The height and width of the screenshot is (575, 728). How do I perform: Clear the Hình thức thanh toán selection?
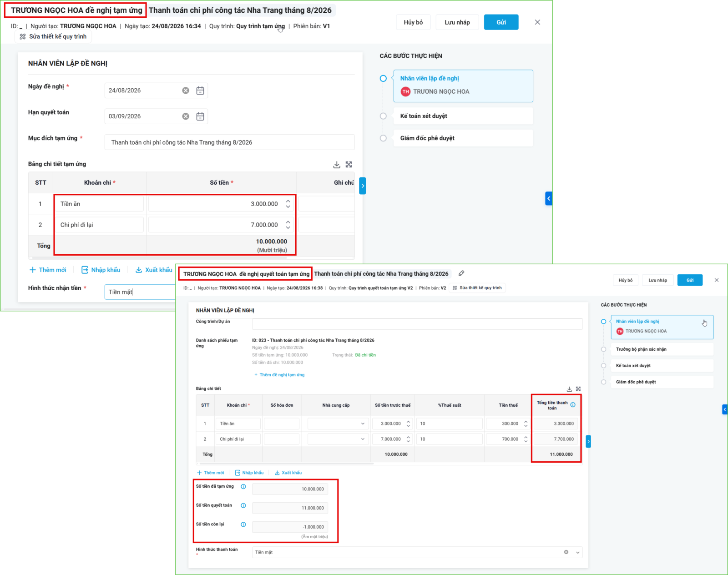click(566, 552)
